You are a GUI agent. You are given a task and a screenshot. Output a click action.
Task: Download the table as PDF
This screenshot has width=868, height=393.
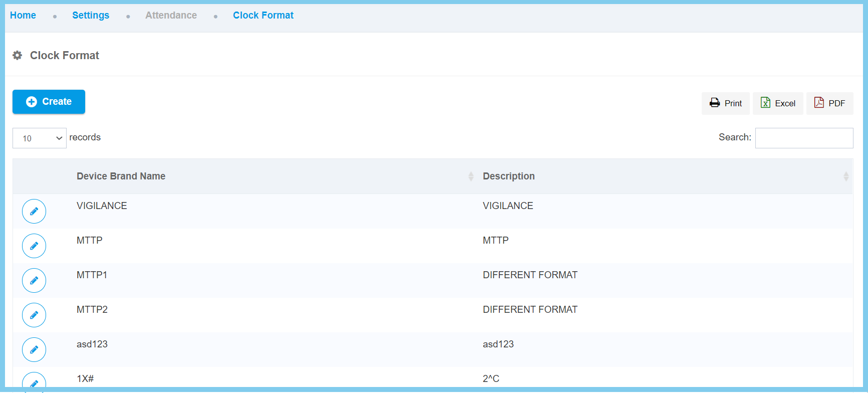click(829, 103)
